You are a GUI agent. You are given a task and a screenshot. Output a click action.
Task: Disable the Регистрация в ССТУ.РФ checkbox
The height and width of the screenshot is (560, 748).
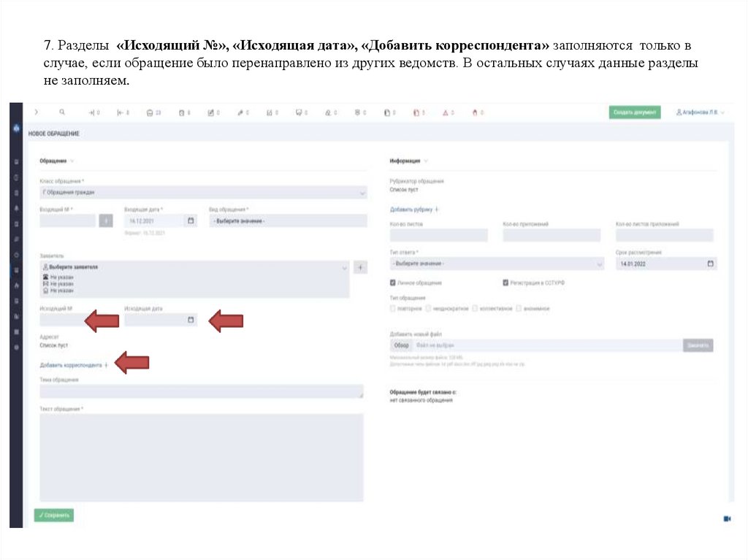(x=505, y=282)
